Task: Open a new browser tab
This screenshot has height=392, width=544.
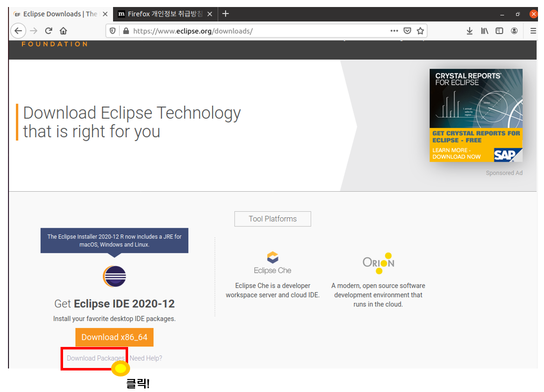Action: tap(226, 14)
